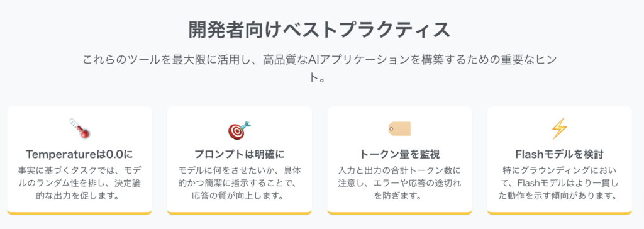Click yellow bottom border of token card
644x229 pixels.
tap(399, 213)
